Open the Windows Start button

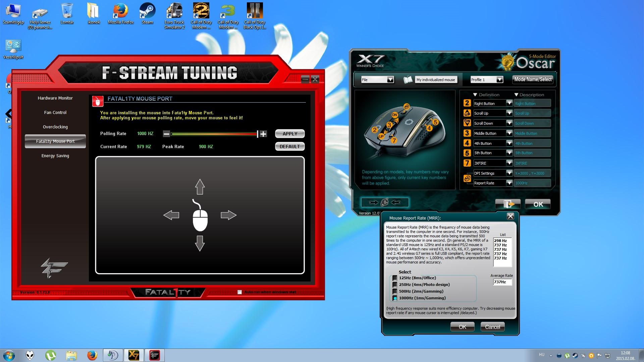(9, 355)
